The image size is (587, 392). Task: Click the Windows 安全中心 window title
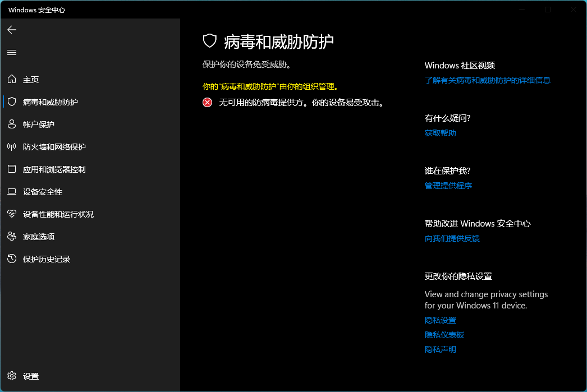point(36,10)
